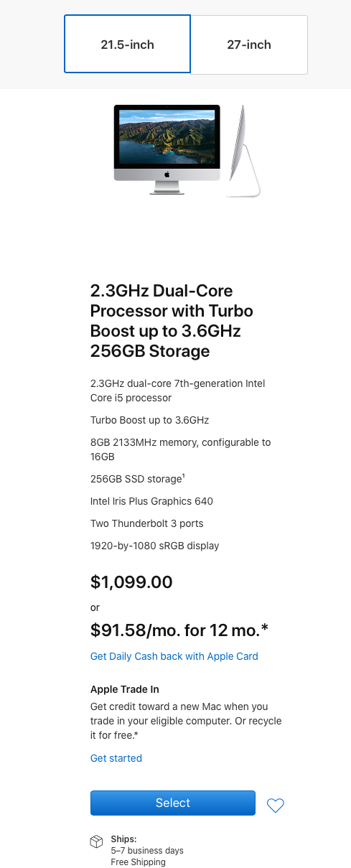Click the 1920-by-1080 sRGB display line

(155, 546)
